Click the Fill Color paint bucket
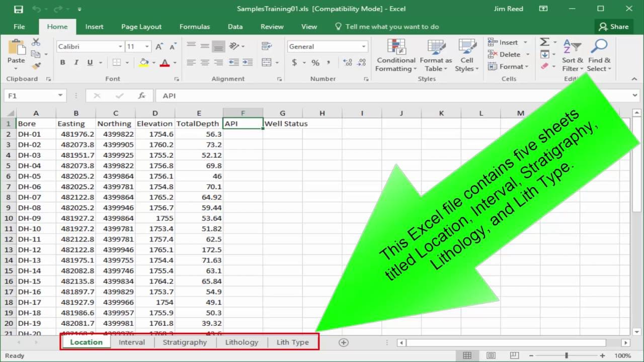The image size is (644, 362). click(144, 62)
